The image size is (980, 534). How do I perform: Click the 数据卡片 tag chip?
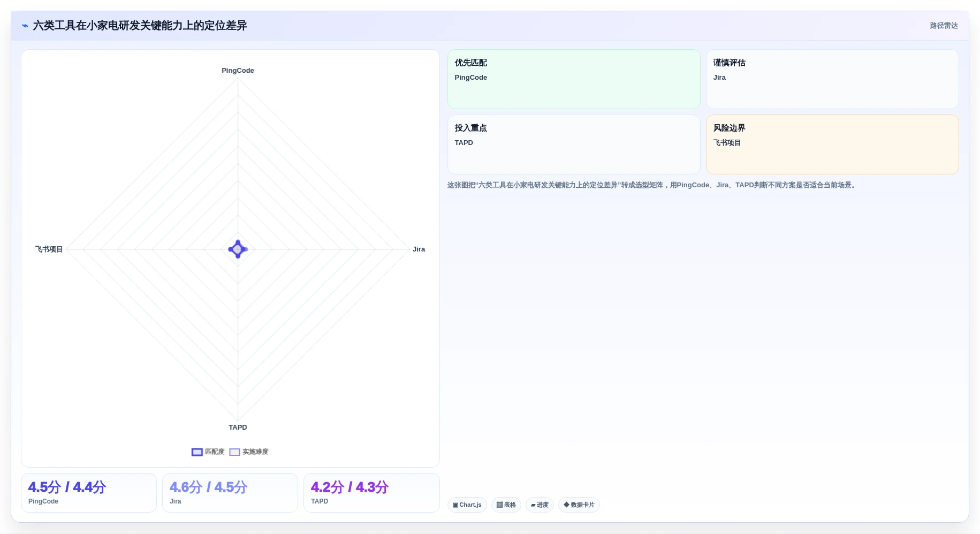pyautogui.click(x=579, y=505)
